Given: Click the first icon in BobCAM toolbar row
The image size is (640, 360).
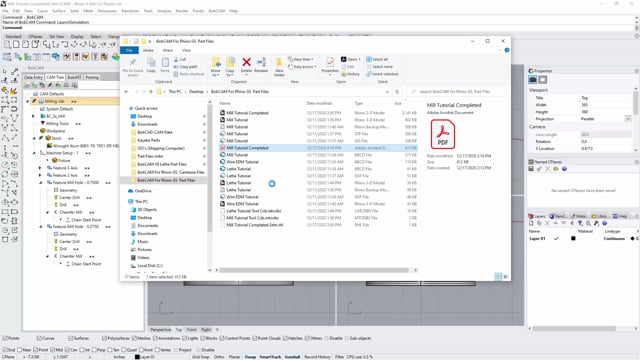Looking at the screenshot, I should [7, 57].
